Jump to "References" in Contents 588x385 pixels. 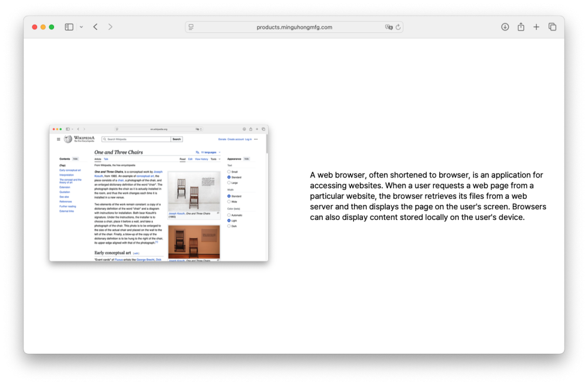[x=65, y=202]
